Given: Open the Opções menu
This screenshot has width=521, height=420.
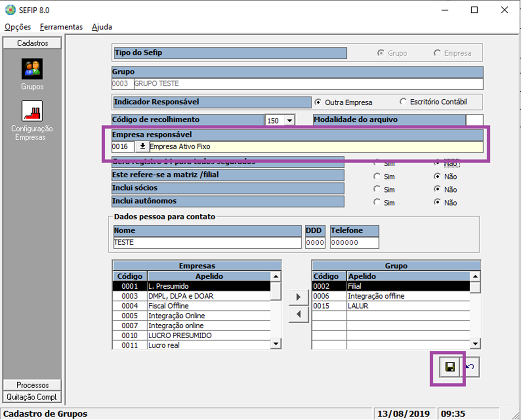Looking at the screenshot, I should (x=18, y=27).
